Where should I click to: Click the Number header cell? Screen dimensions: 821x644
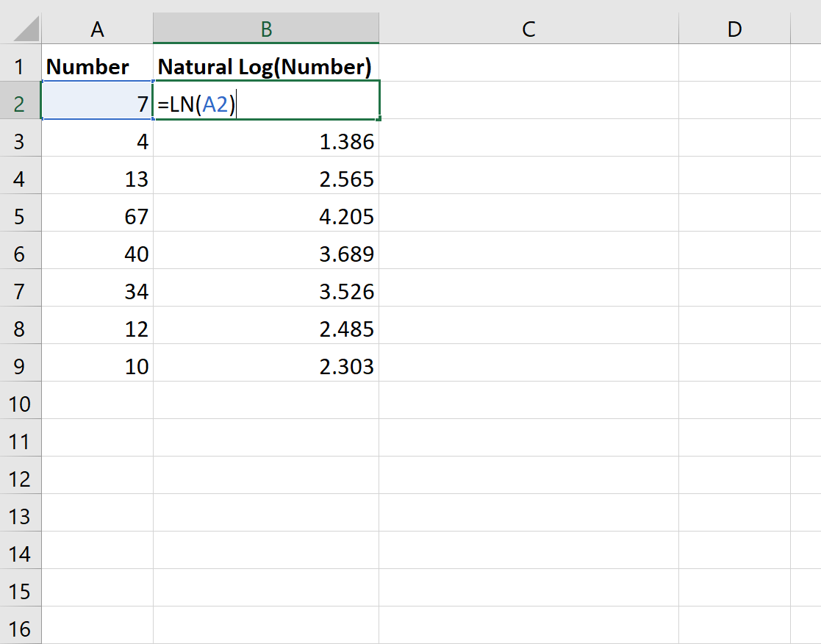point(98,66)
